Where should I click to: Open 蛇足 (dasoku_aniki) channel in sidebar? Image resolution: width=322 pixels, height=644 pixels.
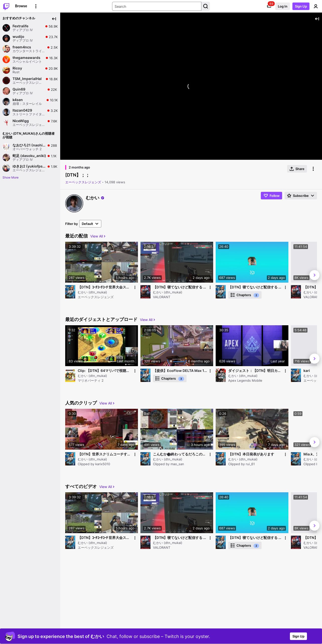pos(30,157)
